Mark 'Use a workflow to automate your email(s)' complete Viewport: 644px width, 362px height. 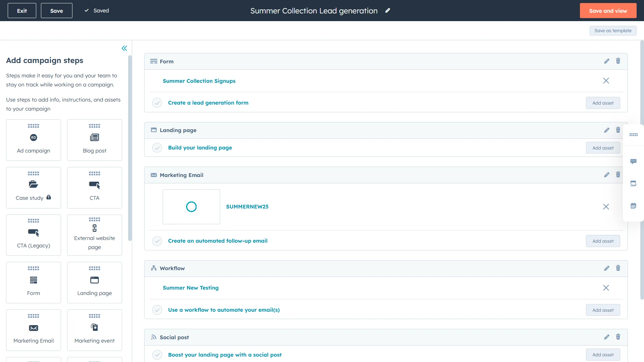[157, 310]
